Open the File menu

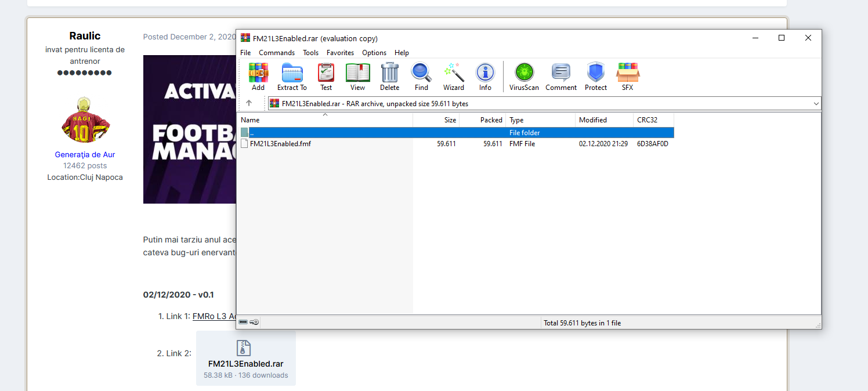[246, 53]
